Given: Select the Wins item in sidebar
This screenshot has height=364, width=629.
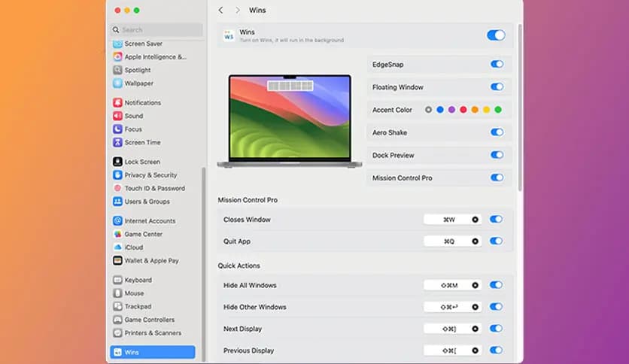Looking at the screenshot, I should (153, 352).
